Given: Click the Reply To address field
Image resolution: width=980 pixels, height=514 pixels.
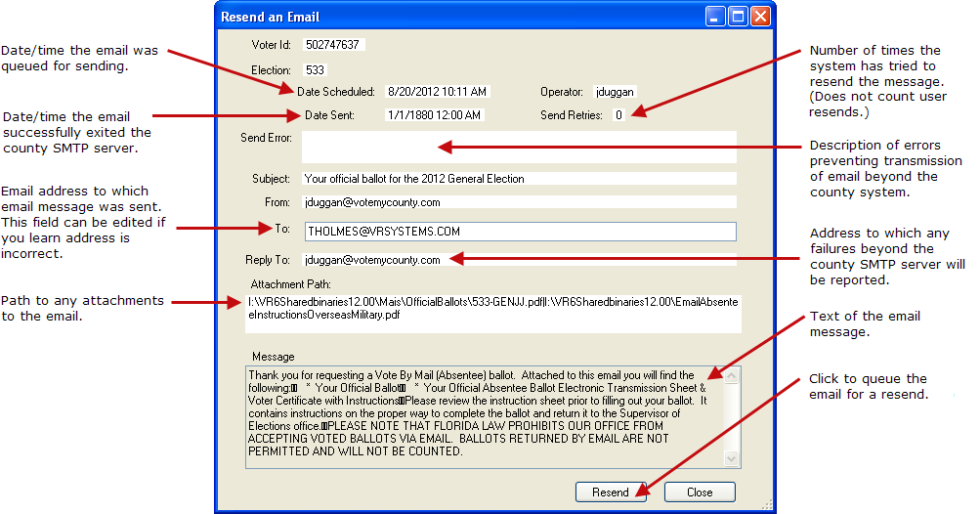Looking at the screenshot, I should [518, 260].
